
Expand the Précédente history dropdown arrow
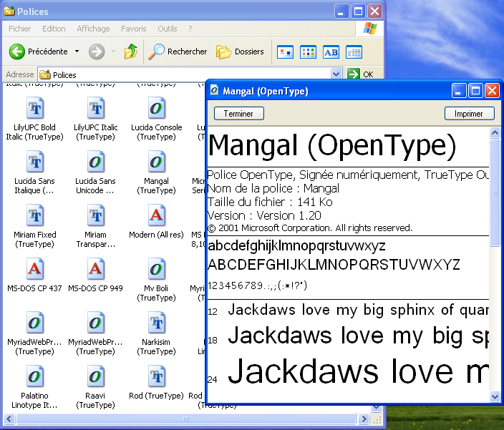tap(77, 52)
